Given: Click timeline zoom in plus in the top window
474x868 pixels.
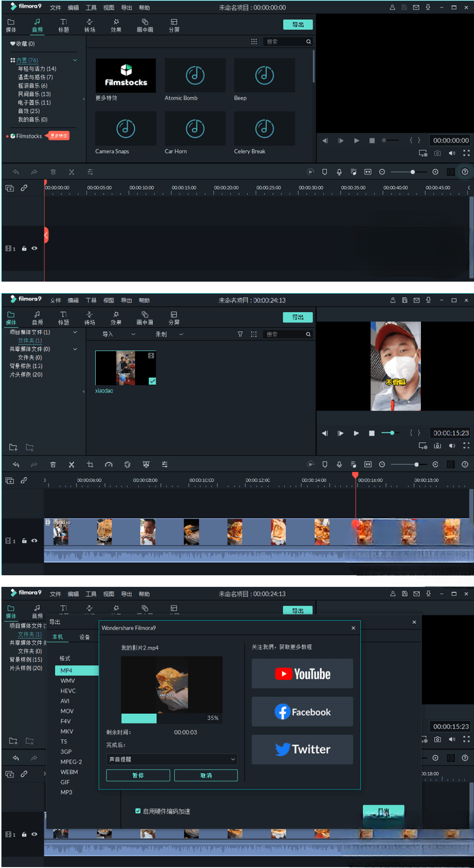Looking at the screenshot, I should tap(435, 172).
